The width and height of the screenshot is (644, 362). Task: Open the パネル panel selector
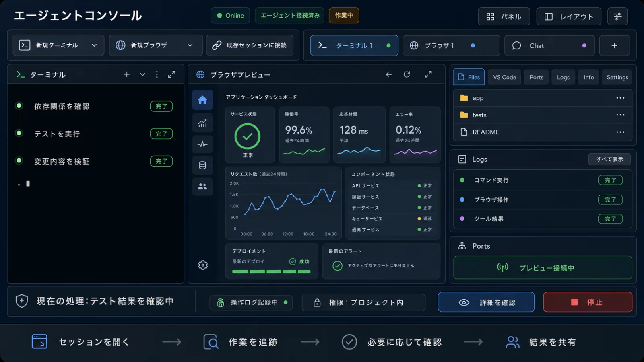(x=504, y=16)
